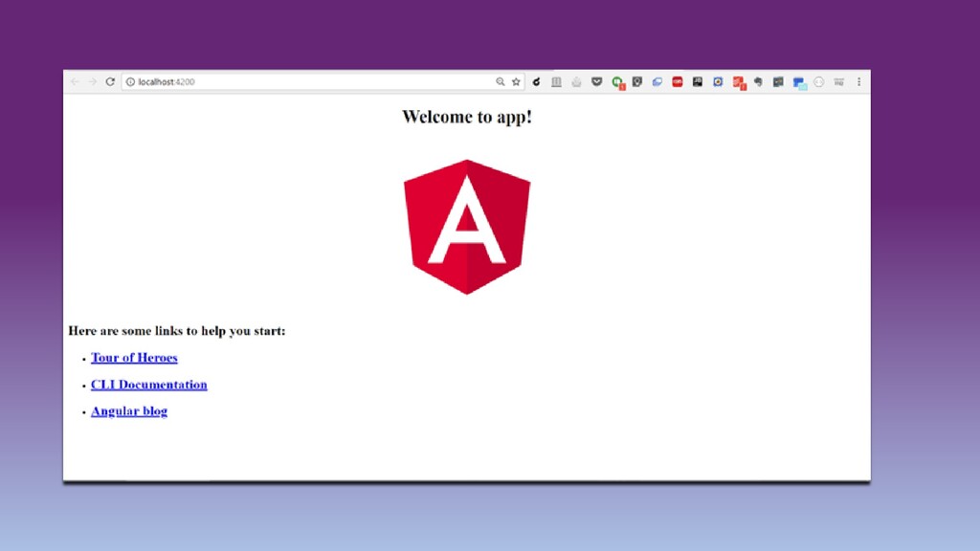Click the faded gray extension icon

click(576, 82)
